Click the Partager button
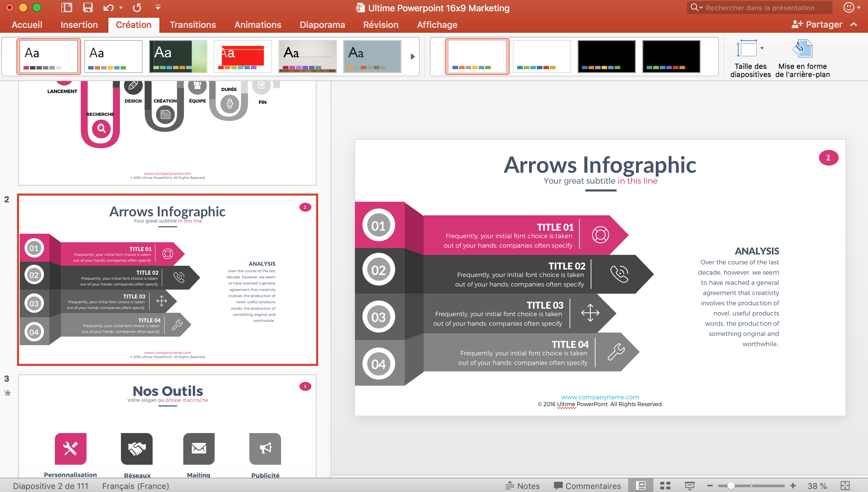Screen dimensions: 868x492 pyautogui.click(x=817, y=25)
